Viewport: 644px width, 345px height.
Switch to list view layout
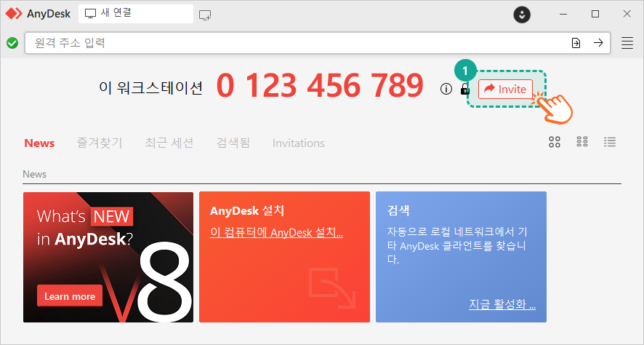pyautogui.click(x=610, y=142)
